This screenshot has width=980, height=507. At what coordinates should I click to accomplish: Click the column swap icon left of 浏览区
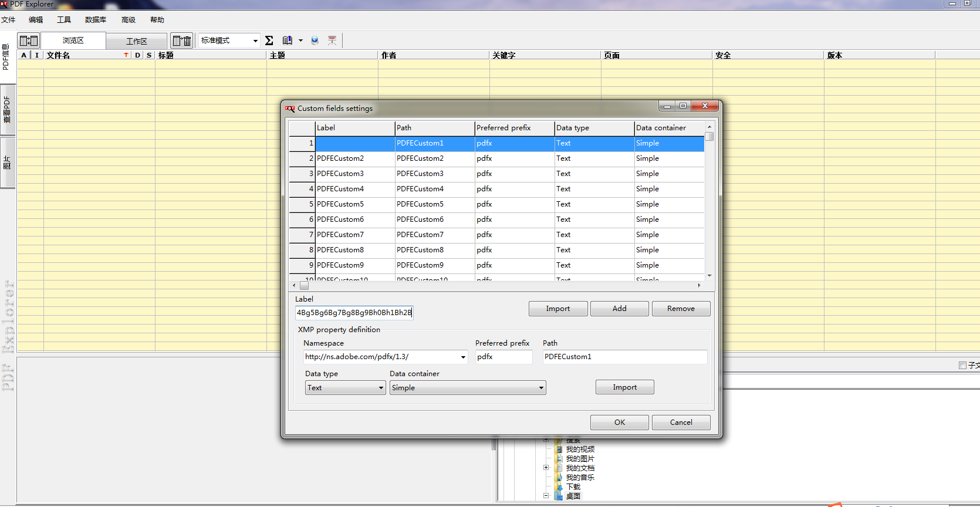(28, 40)
